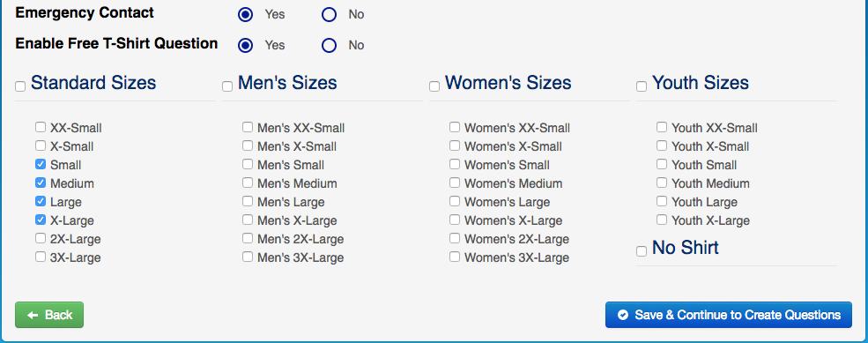Screen dimensions: 868x343
Task: Check the Youth Small checkbox
Action: [662, 165]
